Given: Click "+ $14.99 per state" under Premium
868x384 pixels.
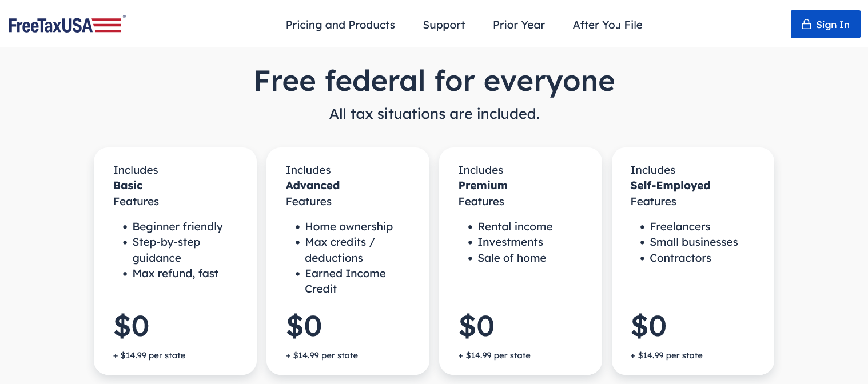Looking at the screenshot, I should [x=495, y=355].
